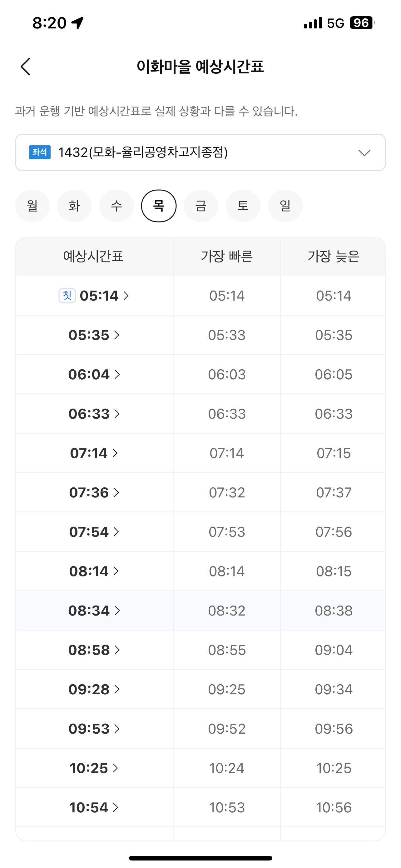Viewport: 401px width, 868px height.
Task: Select the 금 day filter
Action: click(201, 206)
